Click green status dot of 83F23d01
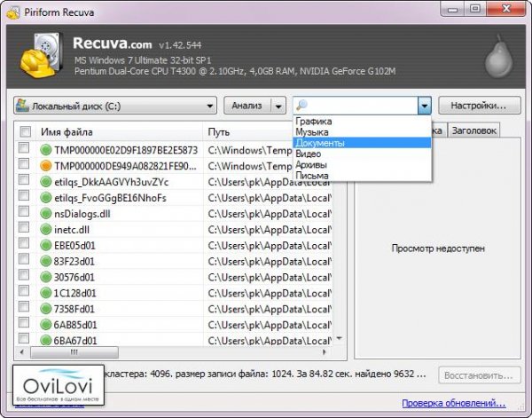The height and width of the screenshot is (418, 532). (46, 262)
